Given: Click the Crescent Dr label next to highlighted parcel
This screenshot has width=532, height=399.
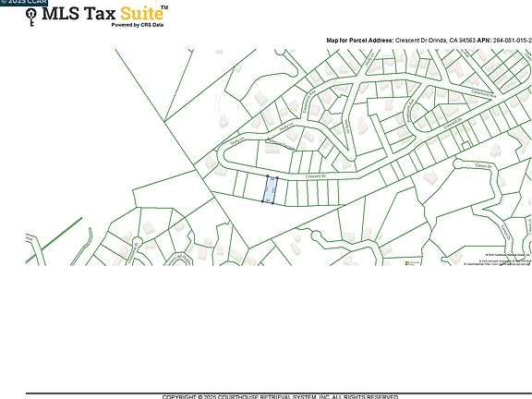Looking at the screenshot, I should click(x=316, y=176).
